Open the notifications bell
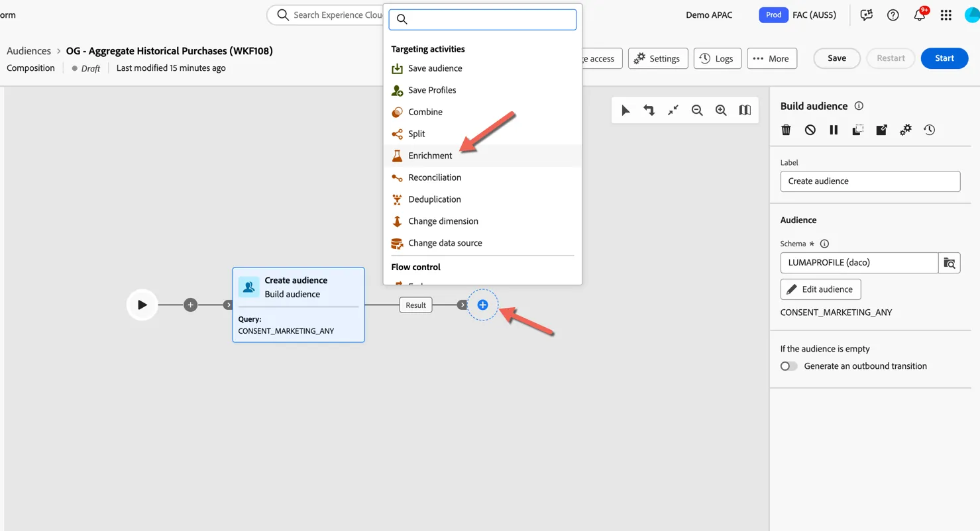The image size is (980, 531). click(920, 15)
